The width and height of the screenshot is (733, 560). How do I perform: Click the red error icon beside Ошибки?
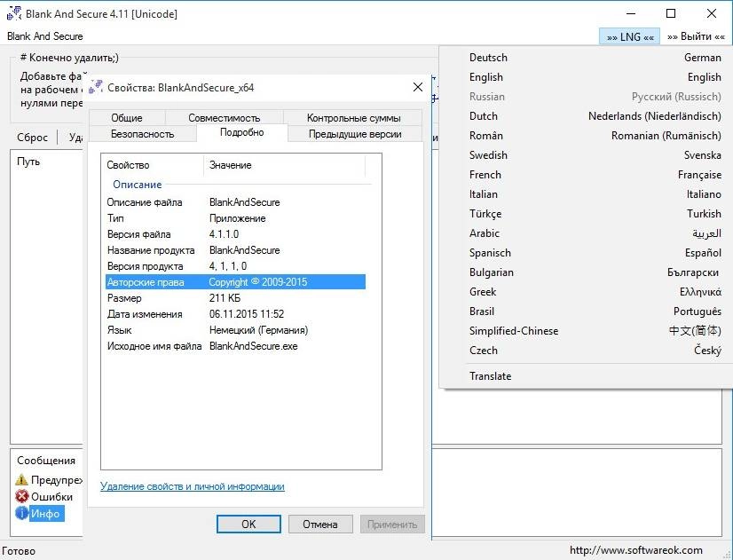coord(21,496)
